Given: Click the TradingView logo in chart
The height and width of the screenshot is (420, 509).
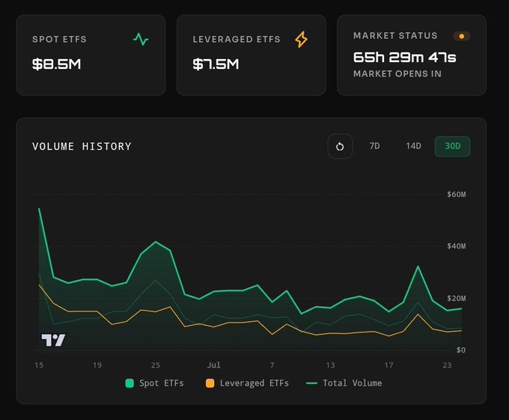Looking at the screenshot, I should [x=53, y=340].
